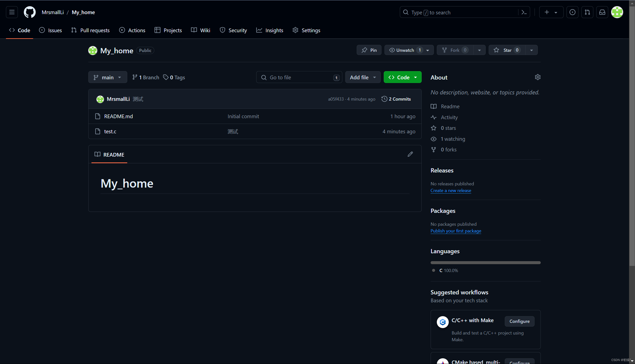
Task: Click the MrsmallLi owner breadcrumb link
Action: click(x=53, y=12)
